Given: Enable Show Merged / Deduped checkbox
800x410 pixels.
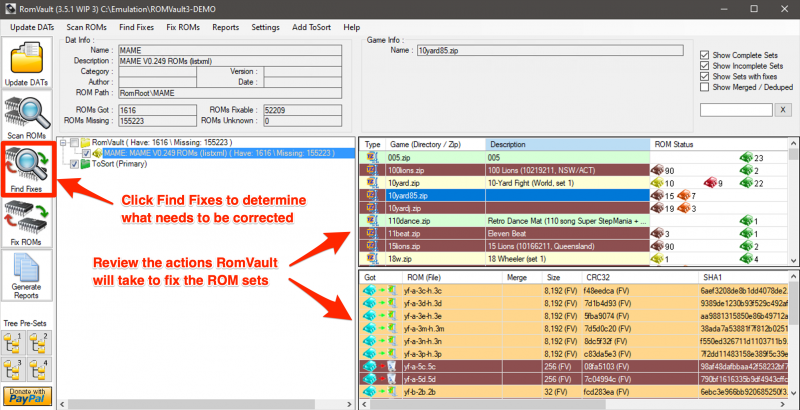Looking at the screenshot, I should pyautogui.click(x=705, y=87).
